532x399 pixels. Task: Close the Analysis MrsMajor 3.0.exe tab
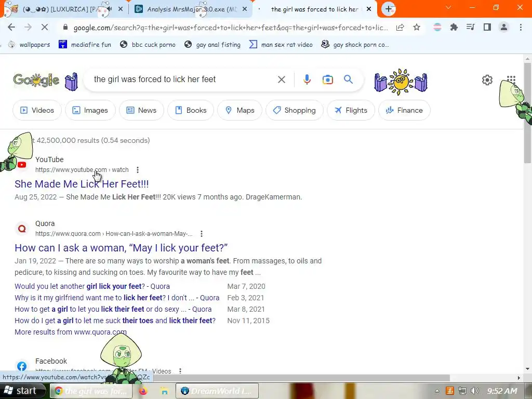[245, 9]
